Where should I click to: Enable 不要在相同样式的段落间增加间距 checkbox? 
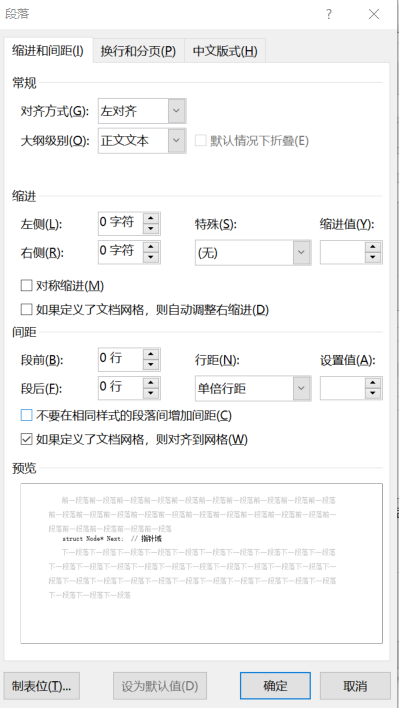[27, 415]
